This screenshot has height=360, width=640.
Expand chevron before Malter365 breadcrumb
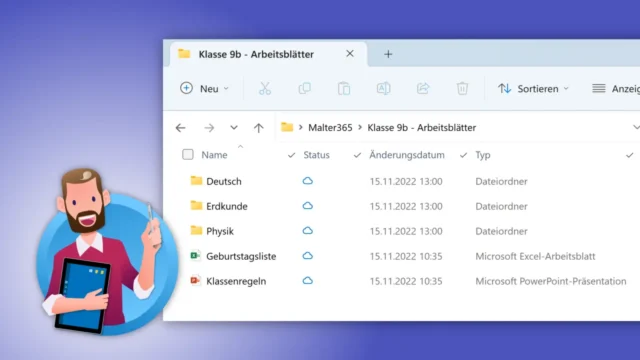click(x=300, y=127)
